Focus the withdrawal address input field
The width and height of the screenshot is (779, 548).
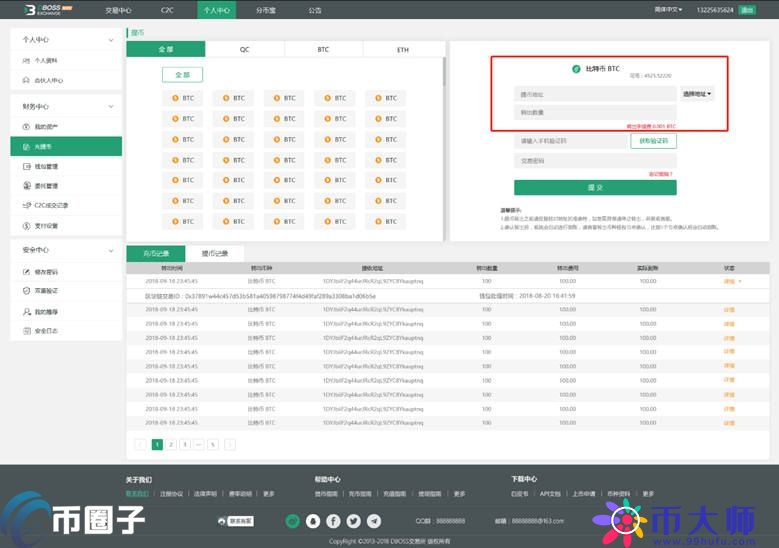click(595, 94)
